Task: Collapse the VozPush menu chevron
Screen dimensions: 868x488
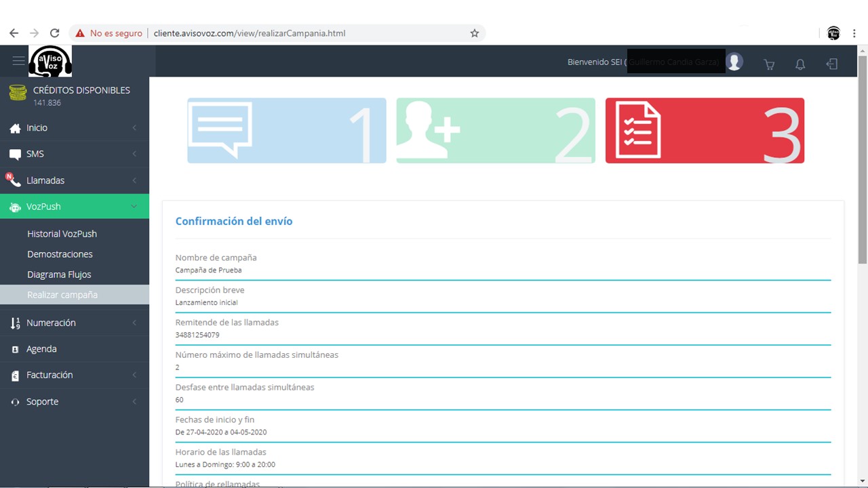Action: (x=134, y=207)
